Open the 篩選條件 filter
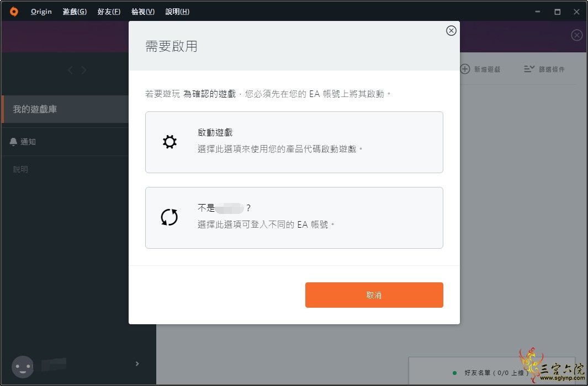The height and width of the screenshot is (386, 588). click(544, 69)
